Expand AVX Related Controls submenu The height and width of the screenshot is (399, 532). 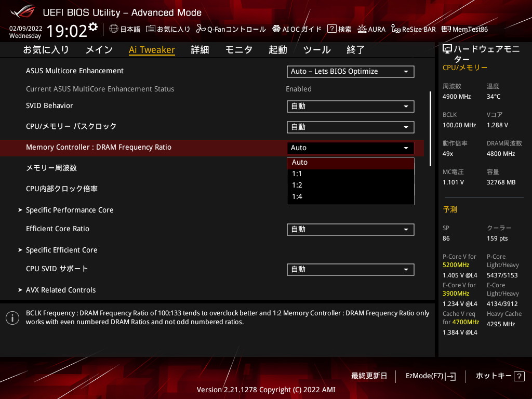pyautogui.click(x=61, y=290)
